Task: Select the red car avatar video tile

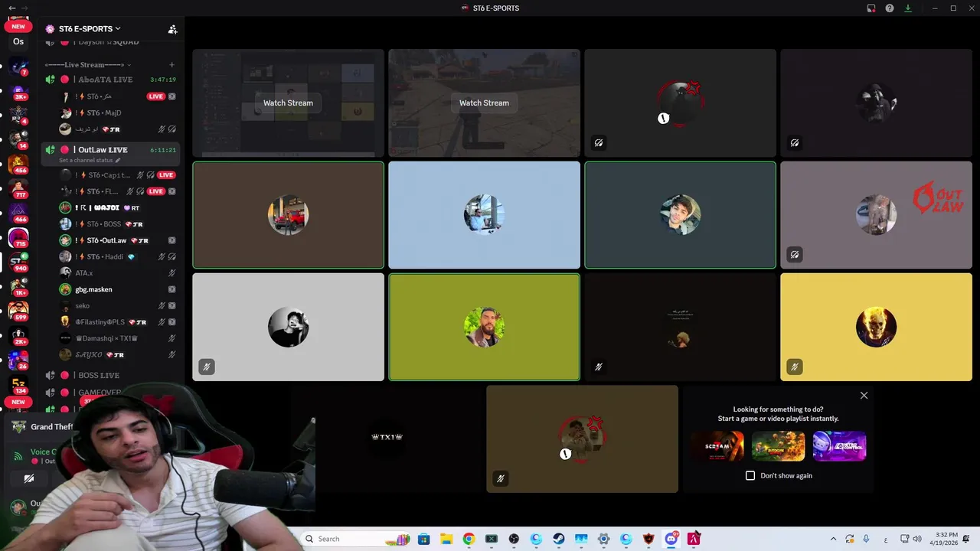Action: click(288, 215)
